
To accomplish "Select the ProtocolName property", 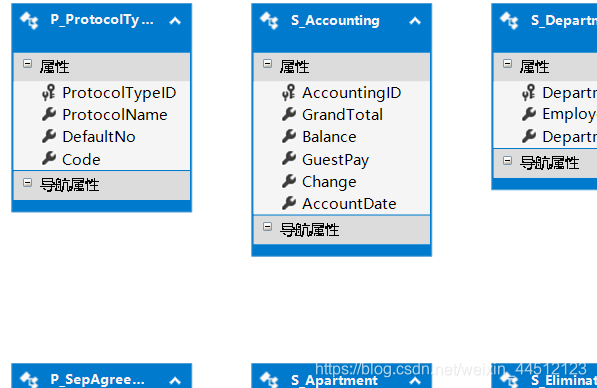I will tap(115, 115).
